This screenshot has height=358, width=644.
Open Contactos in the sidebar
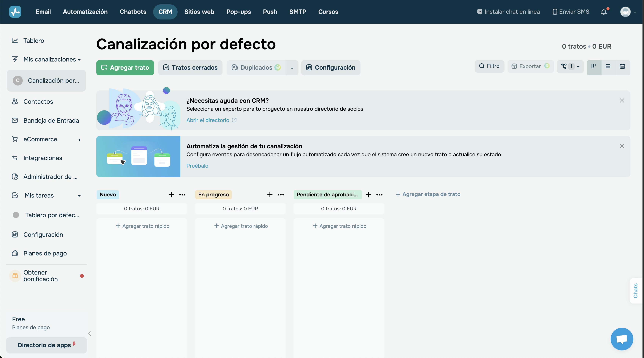(x=38, y=102)
